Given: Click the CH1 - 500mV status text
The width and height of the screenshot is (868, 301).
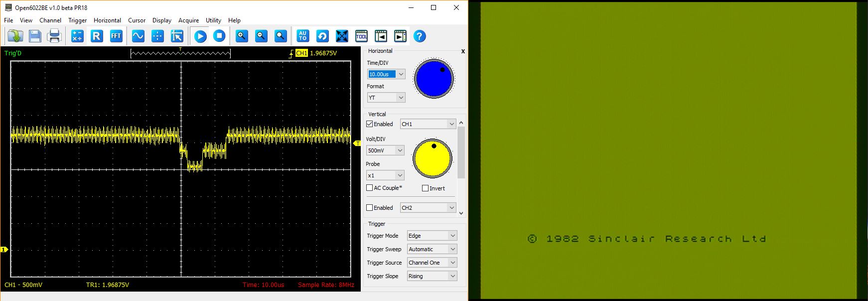Looking at the screenshot, I should point(23,285).
